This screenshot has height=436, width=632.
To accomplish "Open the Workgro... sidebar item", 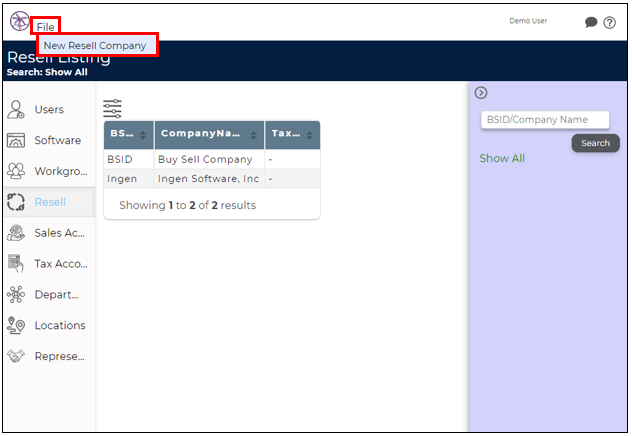I will (61, 171).
